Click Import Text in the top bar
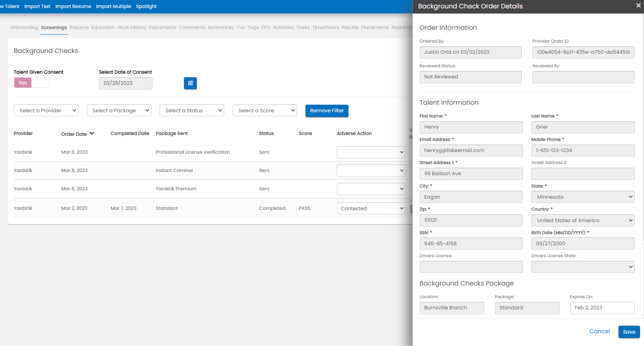The image size is (644, 346). coord(37,6)
